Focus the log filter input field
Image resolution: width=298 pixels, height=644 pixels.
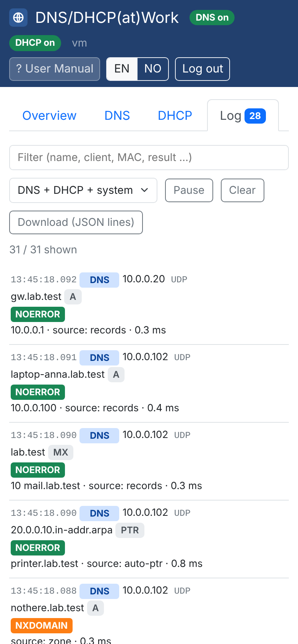click(149, 158)
